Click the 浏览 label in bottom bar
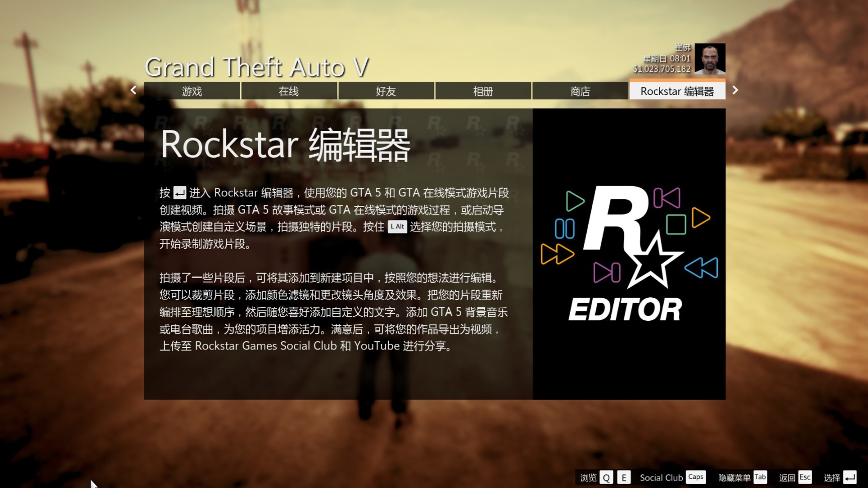Image resolution: width=868 pixels, height=488 pixels. tap(588, 477)
